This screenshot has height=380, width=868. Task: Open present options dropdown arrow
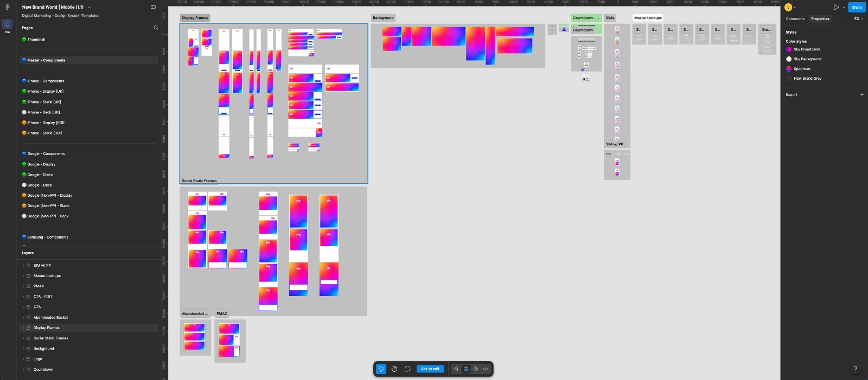844,8
